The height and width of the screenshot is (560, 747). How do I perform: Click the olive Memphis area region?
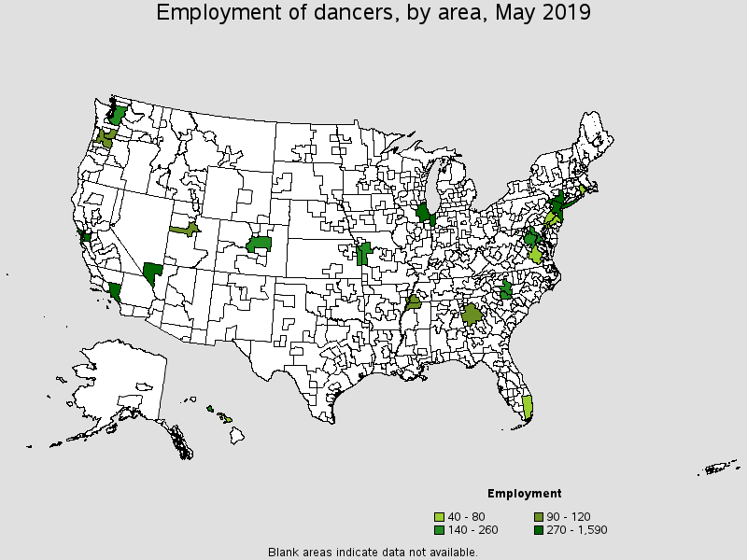(x=413, y=302)
